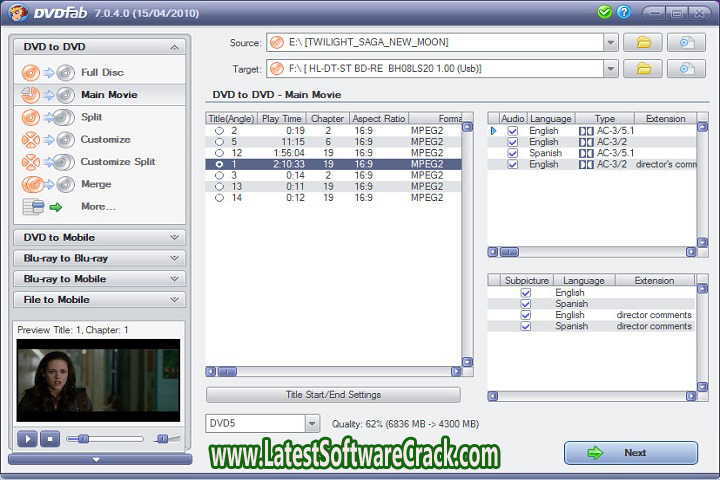The image size is (720, 480).
Task: Play the preview video
Action: pos(28,438)
